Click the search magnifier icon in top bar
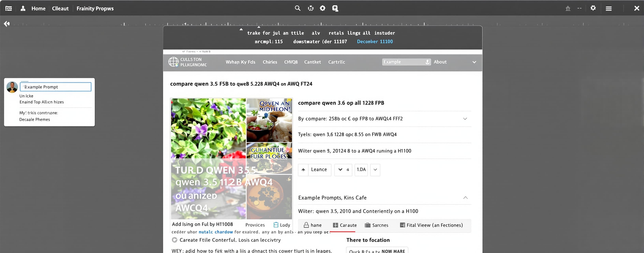 (298, 8)
